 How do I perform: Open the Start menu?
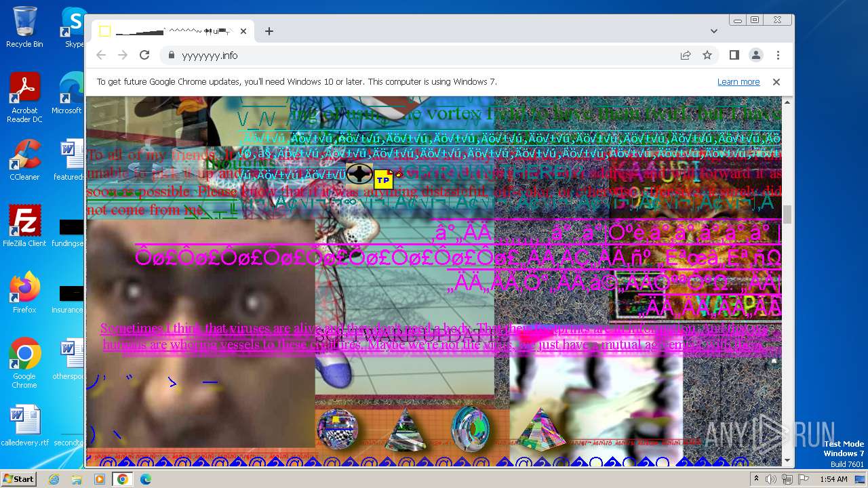tap(18, 479)
